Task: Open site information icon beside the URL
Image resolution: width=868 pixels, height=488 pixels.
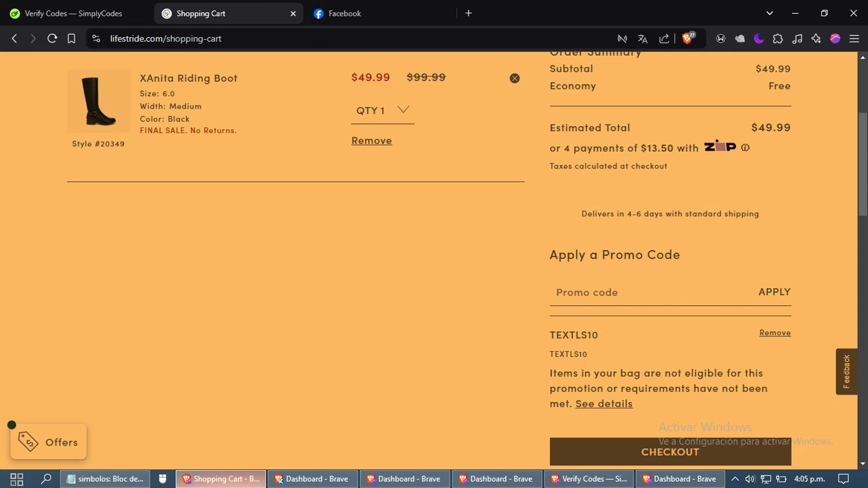Action: [97, 39]
